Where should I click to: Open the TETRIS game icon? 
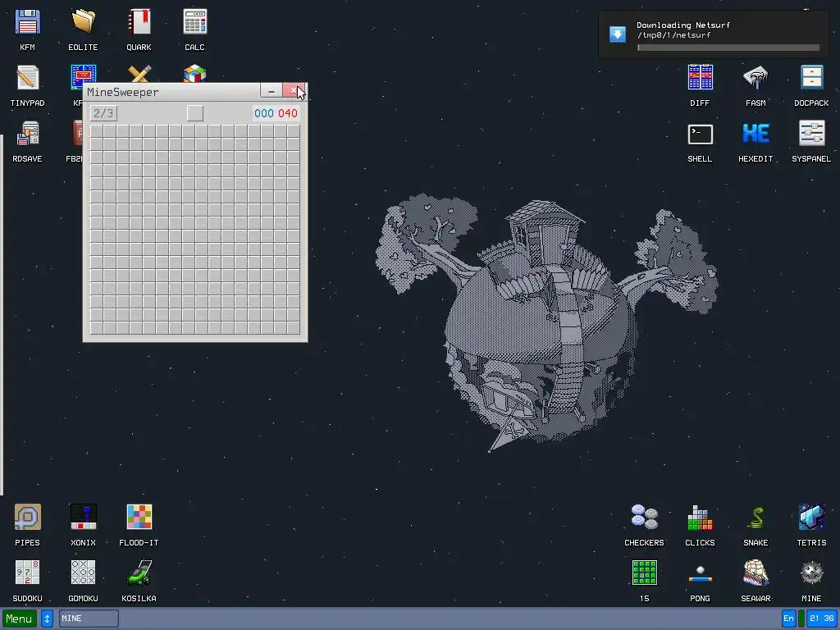811,518
